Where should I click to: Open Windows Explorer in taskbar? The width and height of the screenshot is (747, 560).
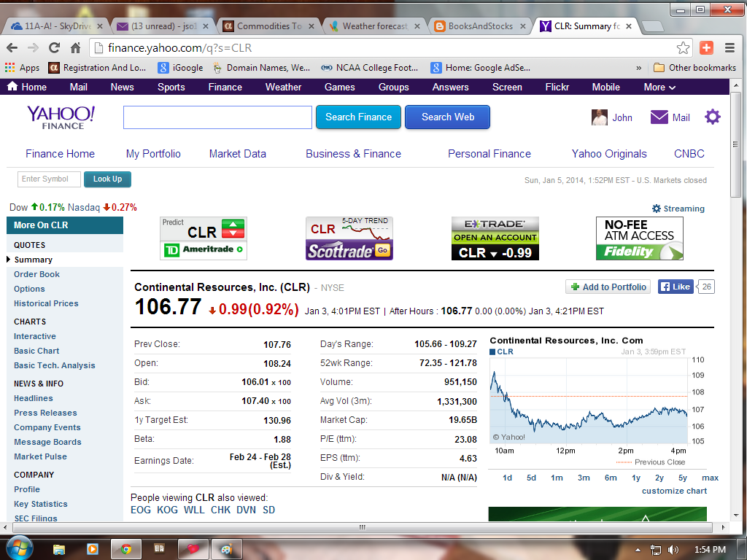click(58, 549)
